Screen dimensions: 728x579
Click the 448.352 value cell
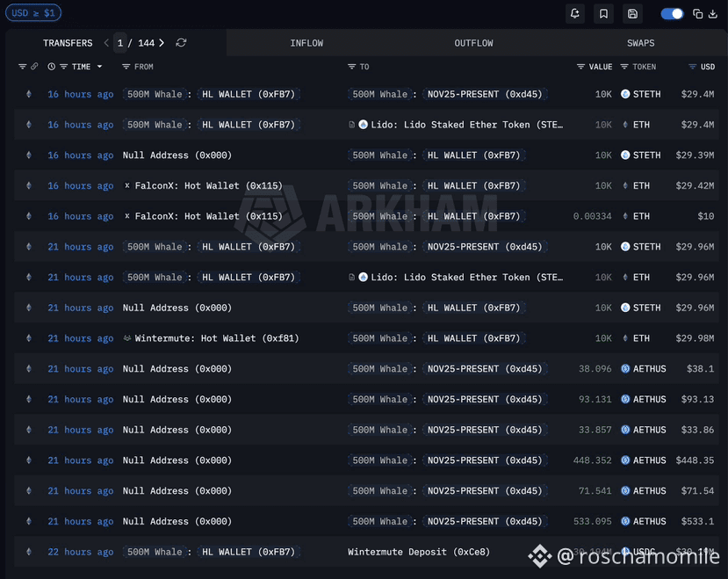click(592, 460)
